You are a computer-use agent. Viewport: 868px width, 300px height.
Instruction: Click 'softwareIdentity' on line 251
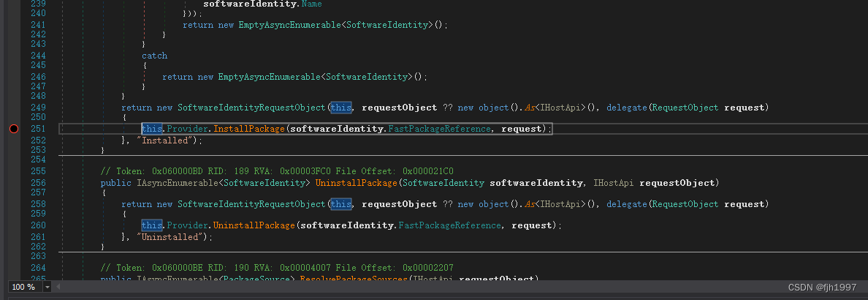tap(336, 129)
